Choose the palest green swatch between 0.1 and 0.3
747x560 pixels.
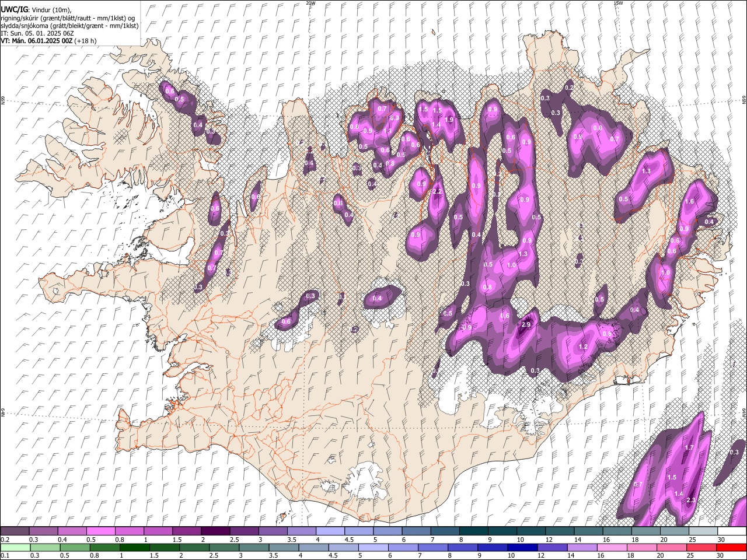click(15, 547)
